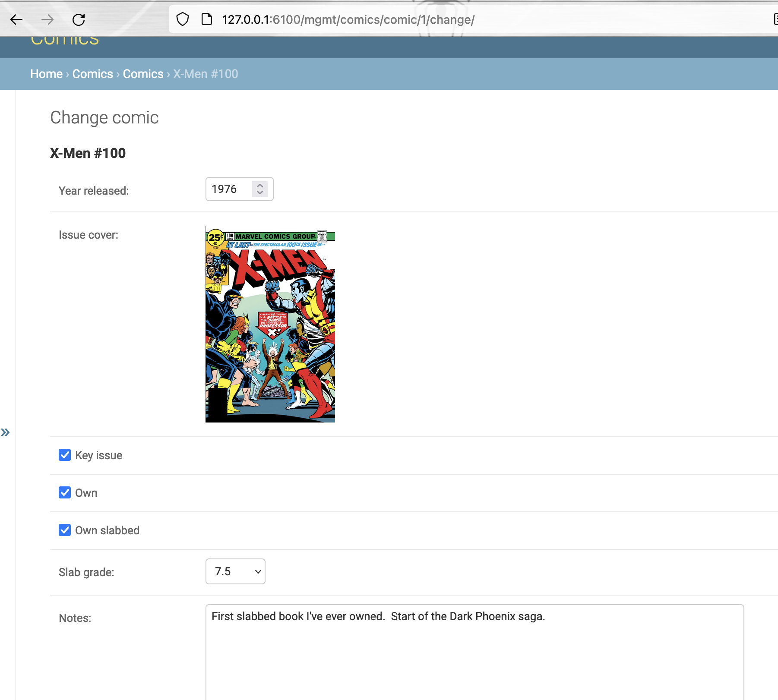Screen dimensions: 778x700
Task: Open the first Comics breadcrumb link
Action: click(92, 74)
